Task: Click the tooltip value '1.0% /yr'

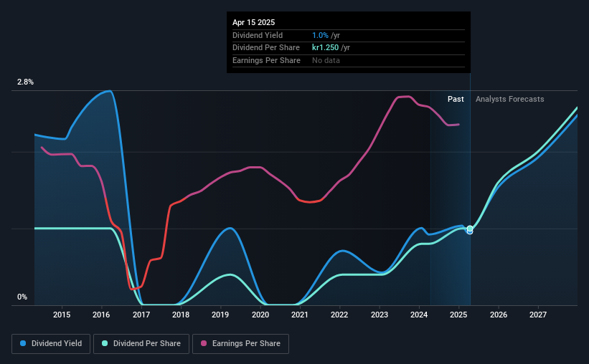Action: [x=326, y=35]
